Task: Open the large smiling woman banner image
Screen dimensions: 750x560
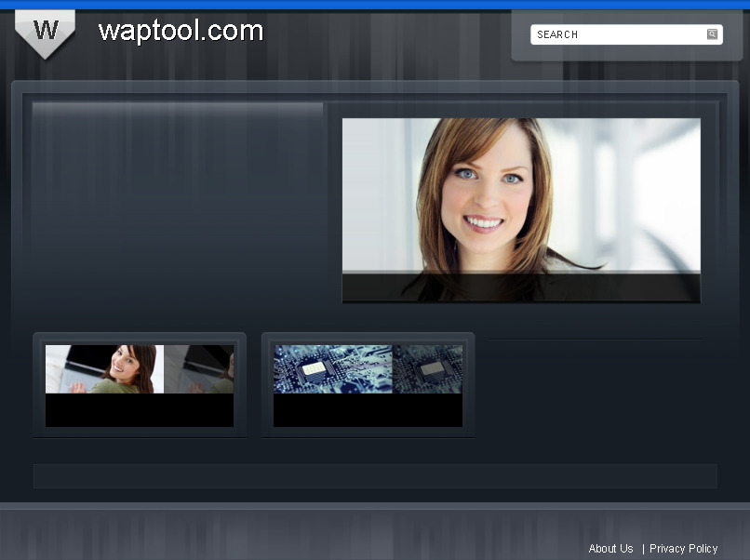Action: tap(521, 210)
